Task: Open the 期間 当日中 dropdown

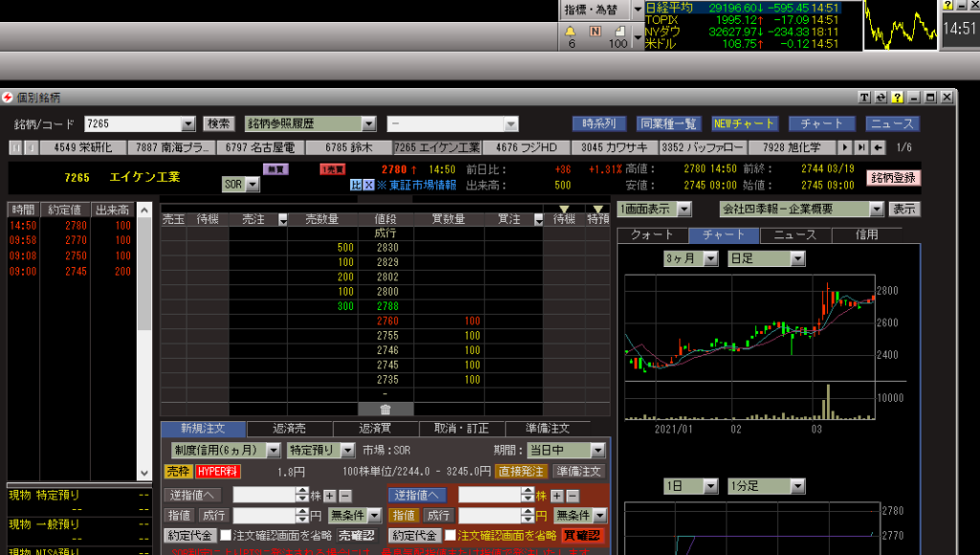Action: coord(597,450)
